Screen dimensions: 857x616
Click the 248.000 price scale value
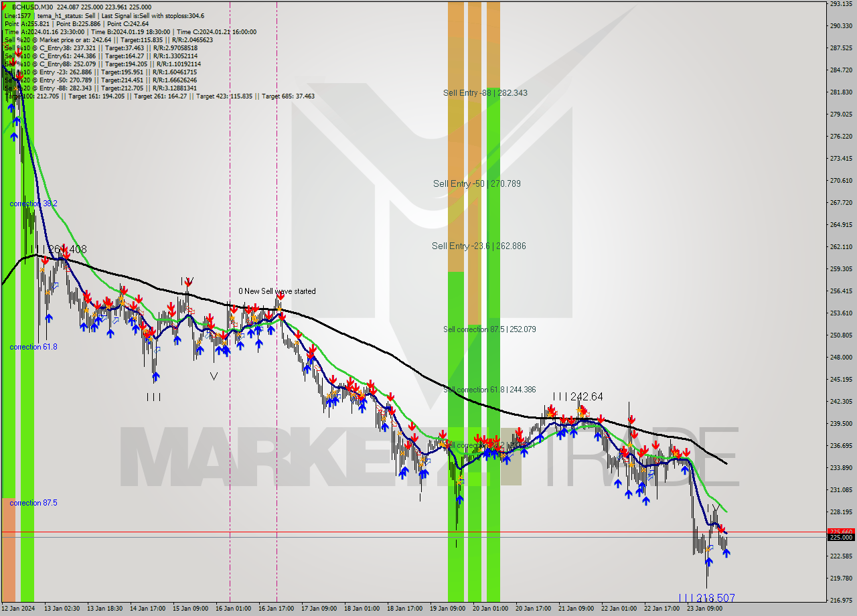tap(842, 357)
